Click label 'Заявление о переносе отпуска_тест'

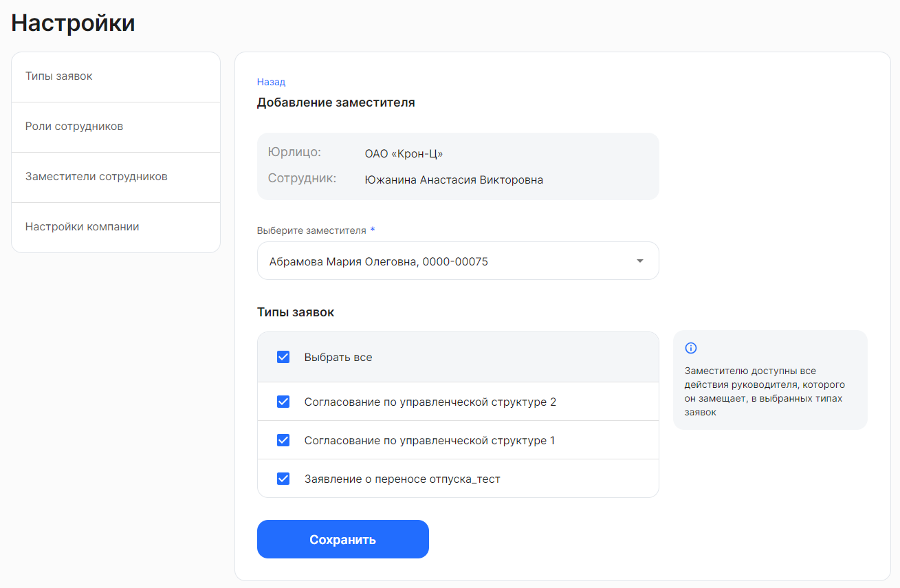click(x=402, y=479)
